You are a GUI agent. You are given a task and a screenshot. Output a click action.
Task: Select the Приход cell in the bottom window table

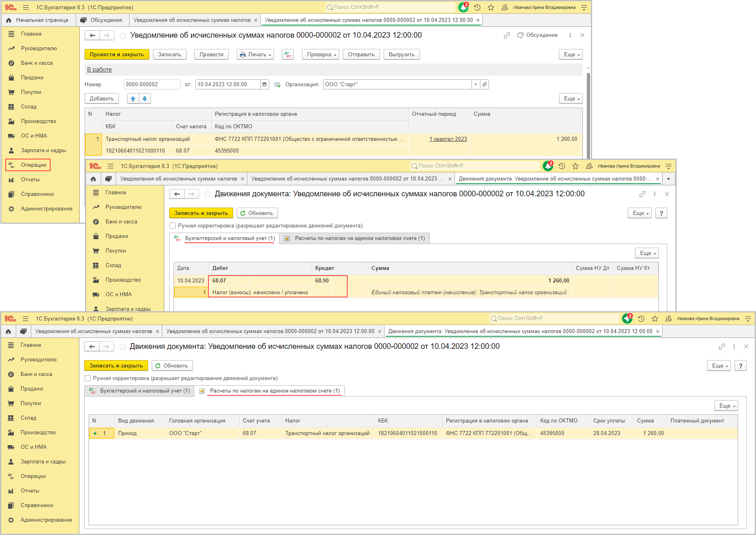tap(140, 433)
